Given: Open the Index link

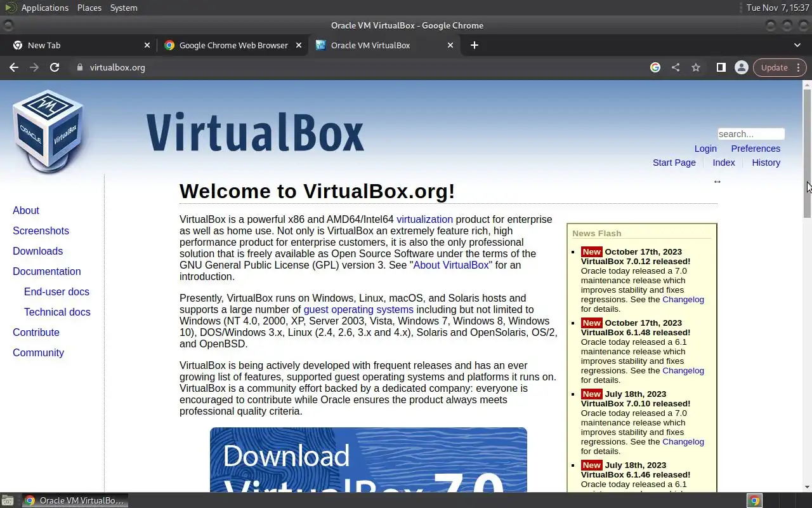Looking at the screenshot, I should 724,163.
